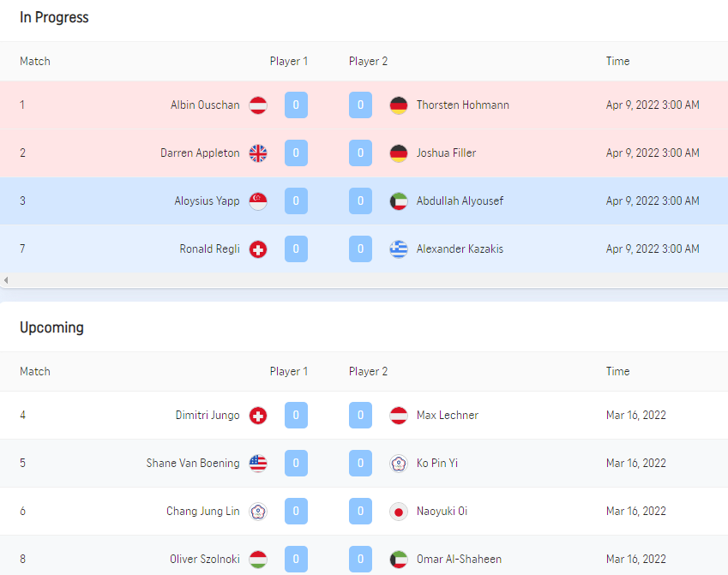Click Hungary flag next to Oliver Szolnoki
The width and height of the screenshot is (728, 575).
tap(258, 560)
